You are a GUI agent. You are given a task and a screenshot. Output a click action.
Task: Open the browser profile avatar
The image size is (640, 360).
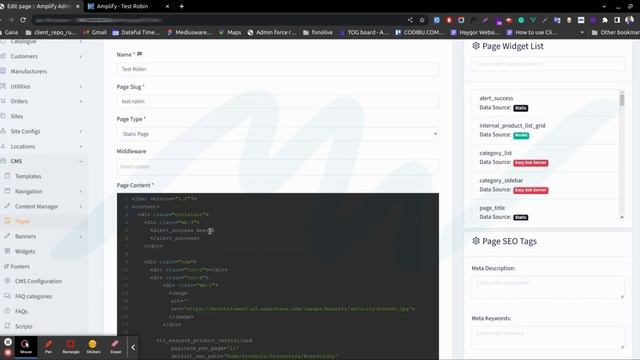629,20
